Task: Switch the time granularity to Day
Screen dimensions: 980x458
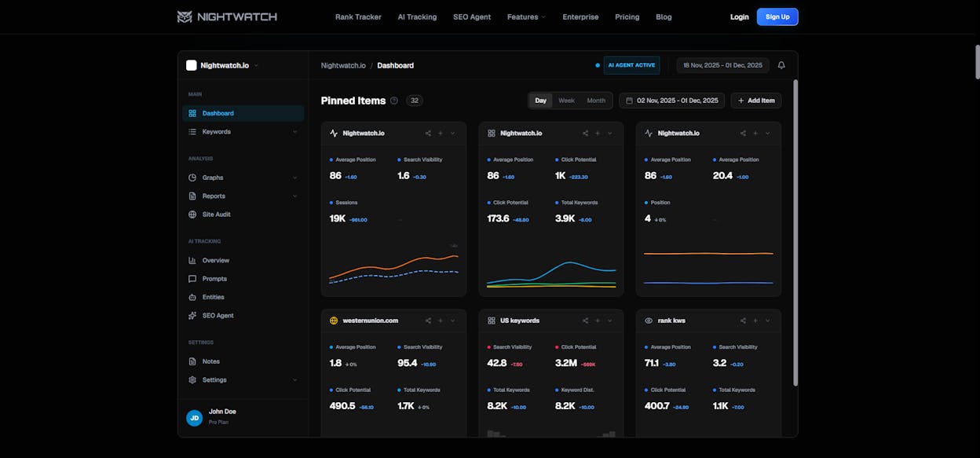Action: pos(541,101)
